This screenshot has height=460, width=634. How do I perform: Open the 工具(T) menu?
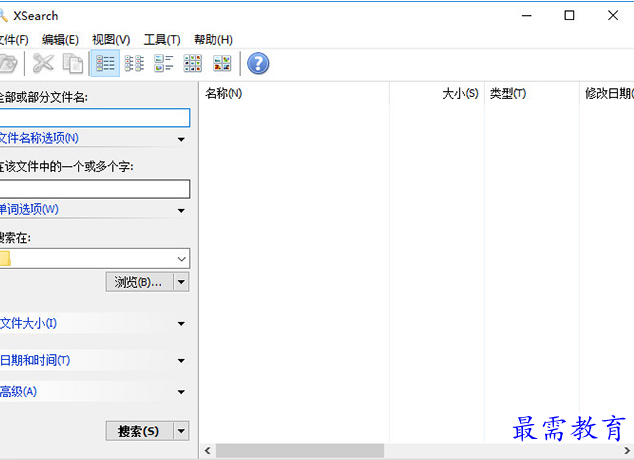pos(162,40)
